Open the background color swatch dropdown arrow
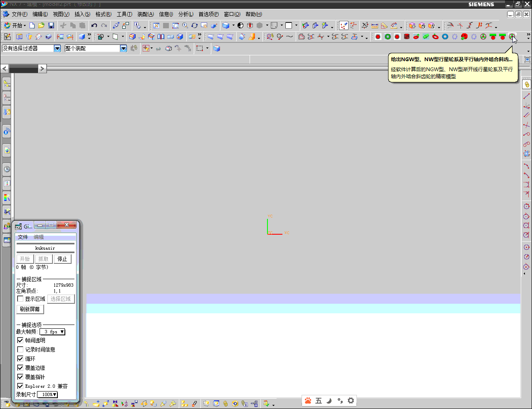The width and height of the screenshot is (532, 409). (x=296, y=25)
